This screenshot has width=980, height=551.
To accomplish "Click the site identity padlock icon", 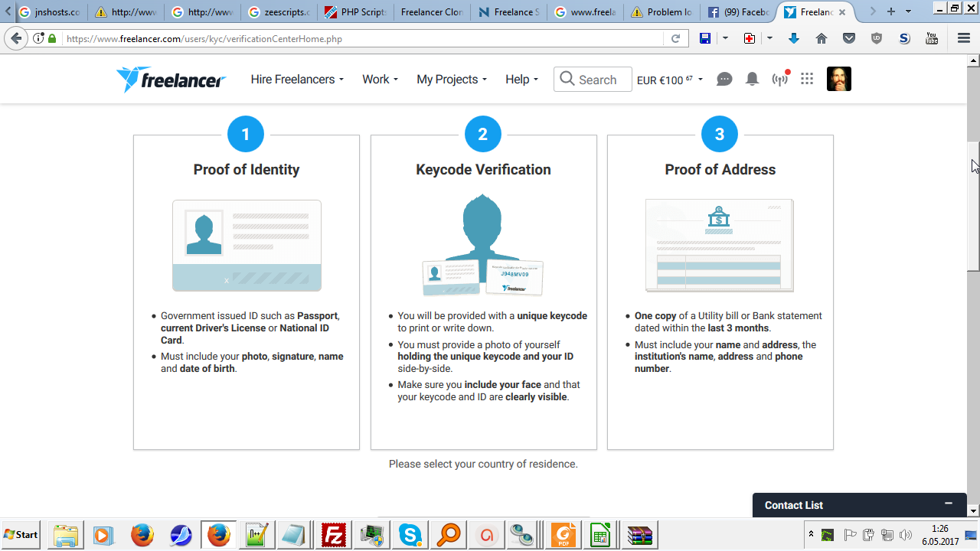I will [x=52, y=38].
